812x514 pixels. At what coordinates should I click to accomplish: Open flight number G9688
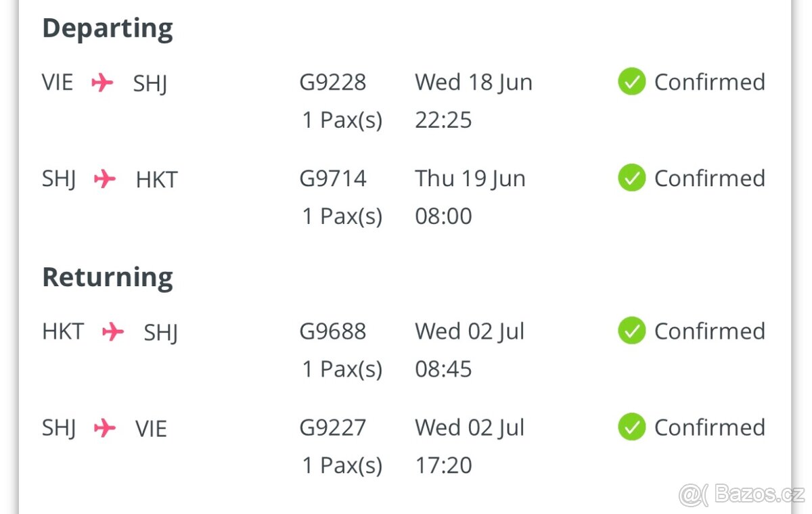333,331
